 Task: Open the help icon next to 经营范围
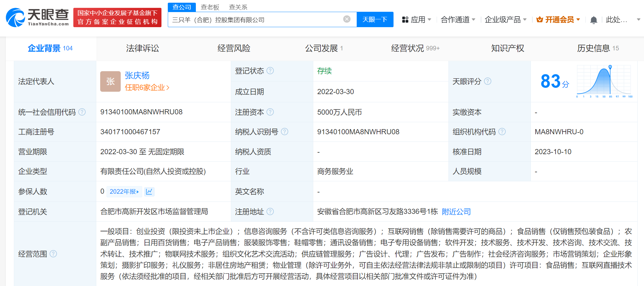tap(54, 254)
